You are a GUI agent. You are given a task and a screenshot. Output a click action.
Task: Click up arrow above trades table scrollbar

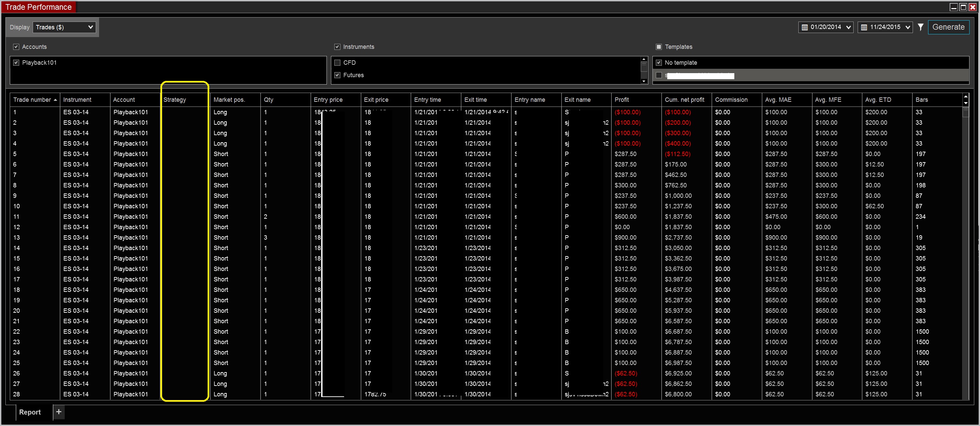click(966, 97)
